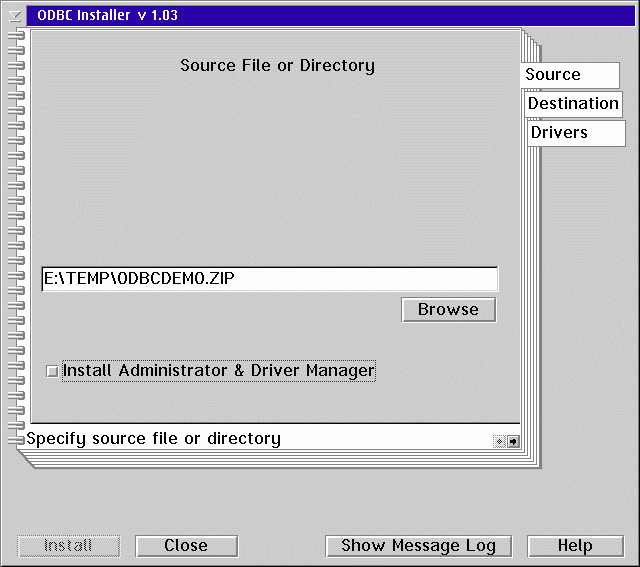Open the Help button
This screenshot has height=567, width=640.
575,546
